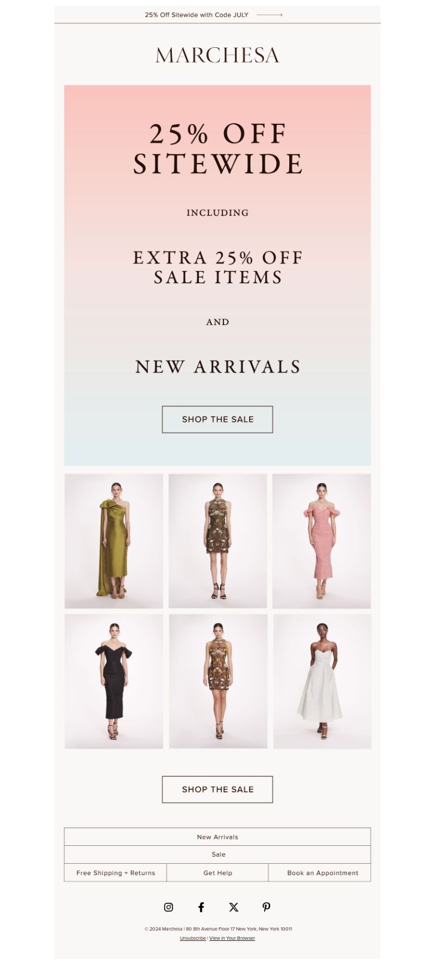Open the Facebook social icon
This screenshot has width=435, height=980.
pos(201,907)
